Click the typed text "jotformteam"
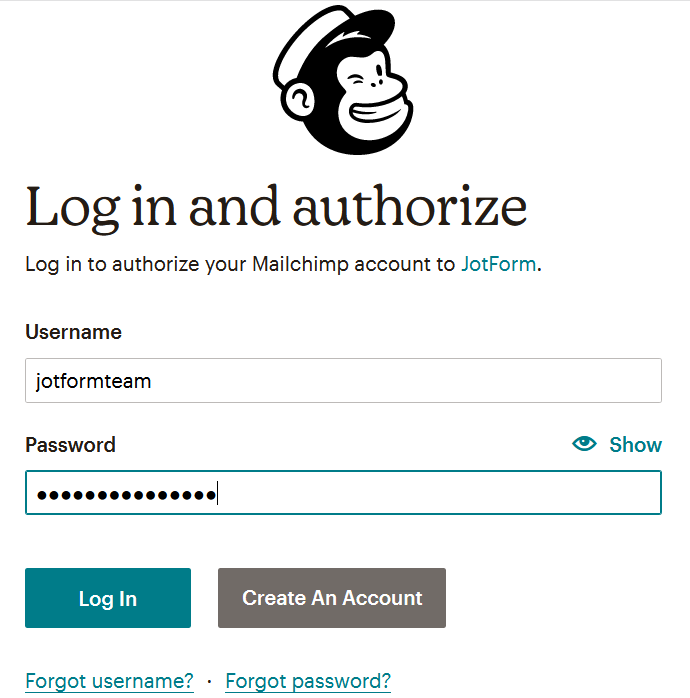 point(93,381)
